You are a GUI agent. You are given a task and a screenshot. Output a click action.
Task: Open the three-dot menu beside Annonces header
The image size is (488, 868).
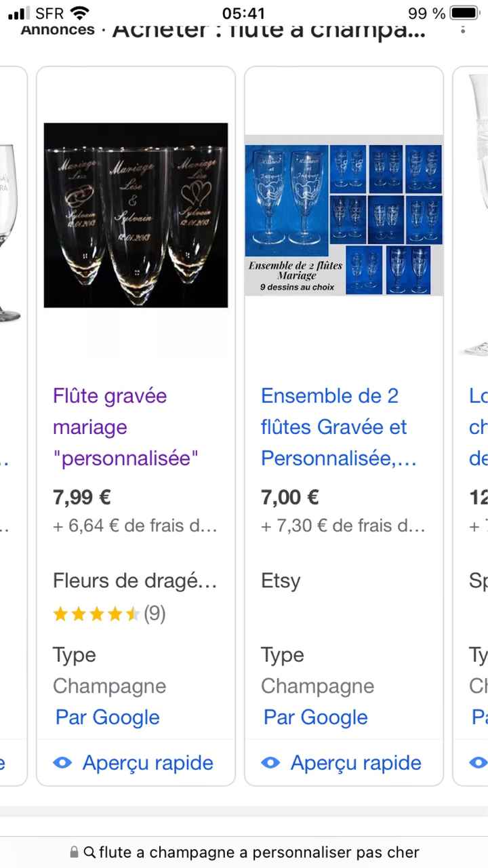[x=463, y=30]
